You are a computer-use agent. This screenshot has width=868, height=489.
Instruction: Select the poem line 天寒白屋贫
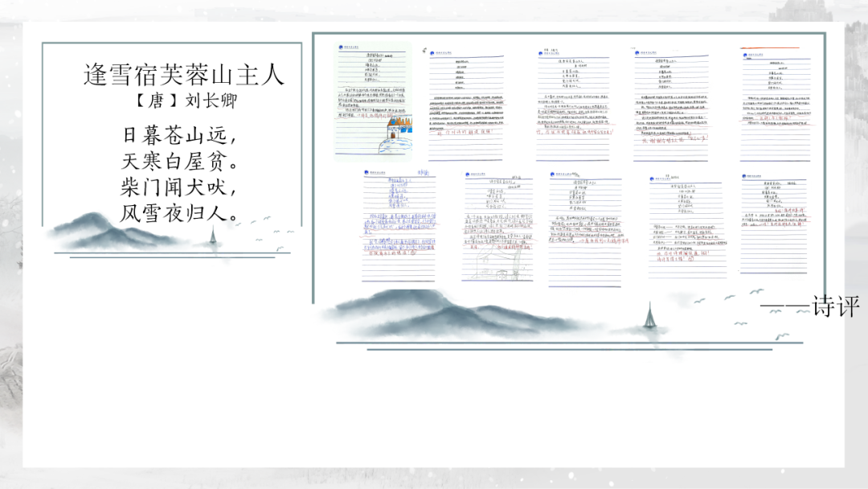coord(179,160)
